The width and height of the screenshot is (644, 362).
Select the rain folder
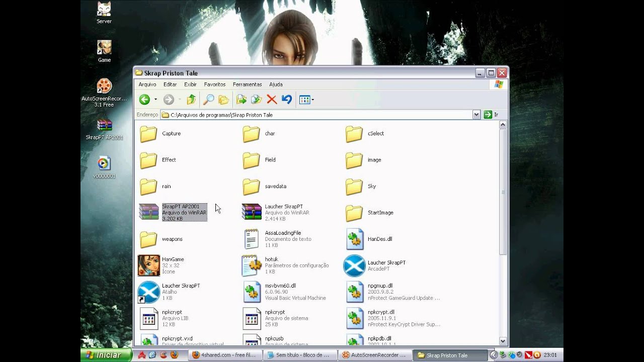point(155,187)
